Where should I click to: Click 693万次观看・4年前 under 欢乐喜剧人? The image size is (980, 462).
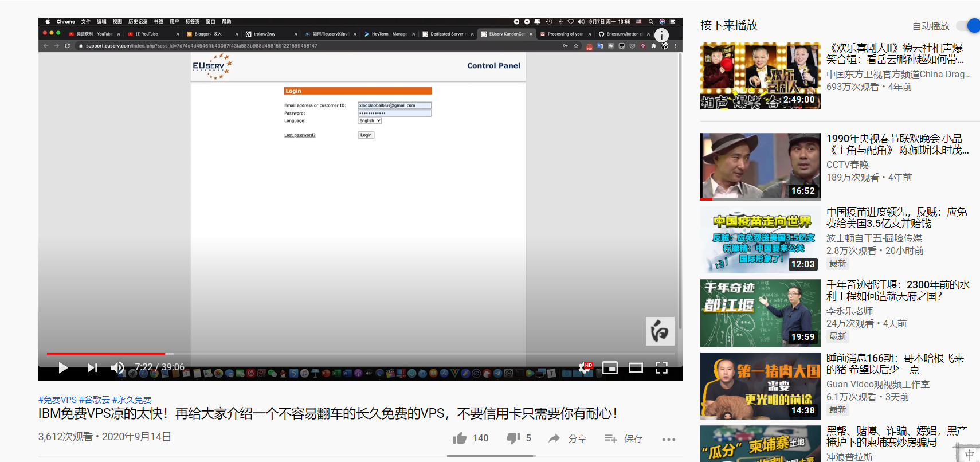[869, 87]
